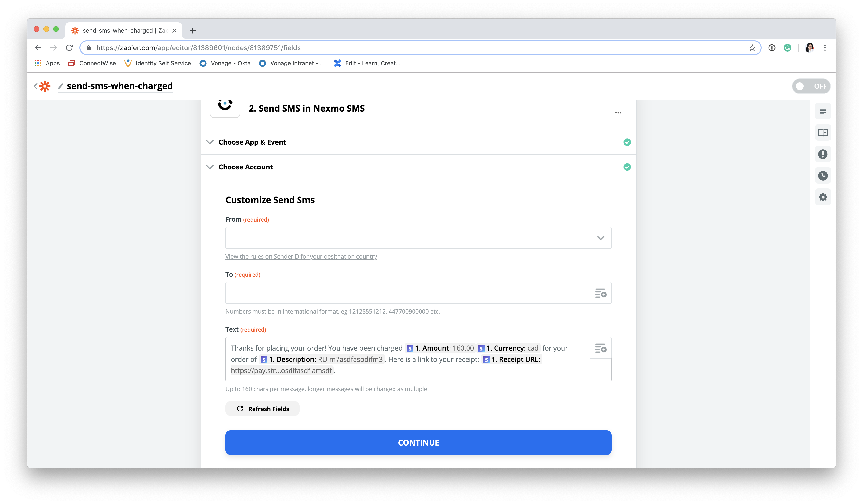Close the send-sms-when-charged tab
Viewport: 863px width, 504px height.
click(174, 31)
